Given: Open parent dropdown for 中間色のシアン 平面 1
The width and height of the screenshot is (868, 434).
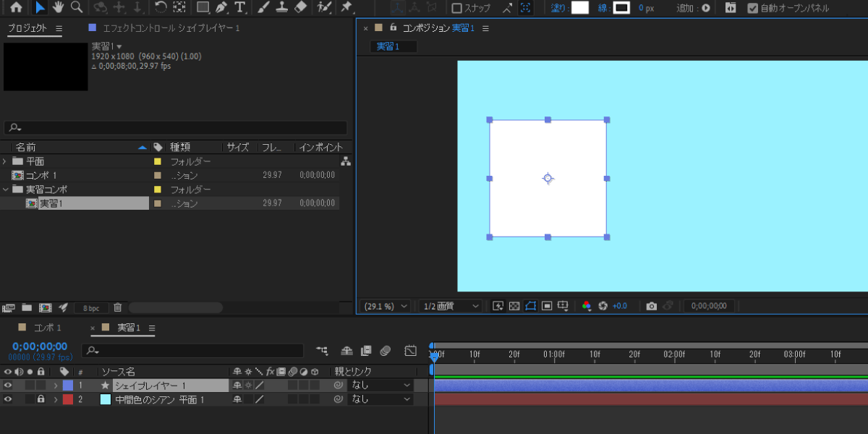Looking at the screenshot, I should (x=380, y=399).
